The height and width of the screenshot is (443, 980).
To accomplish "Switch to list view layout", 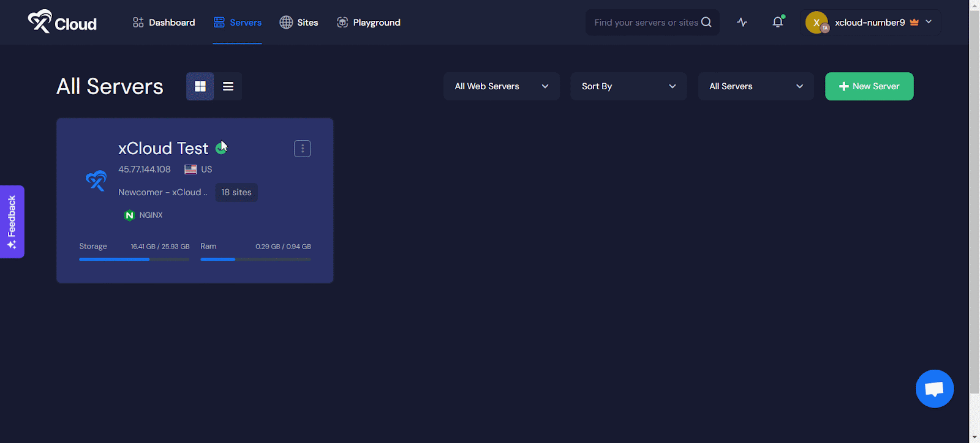I will click(228, 86).
